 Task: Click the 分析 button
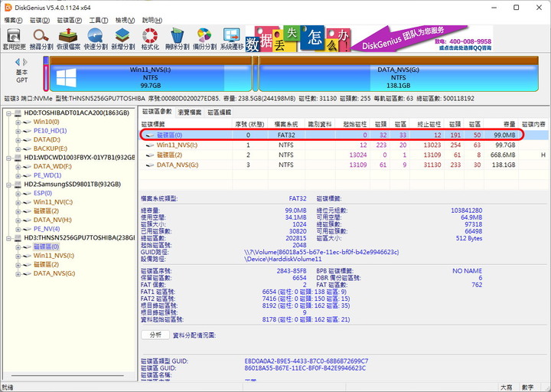(155, 335)
